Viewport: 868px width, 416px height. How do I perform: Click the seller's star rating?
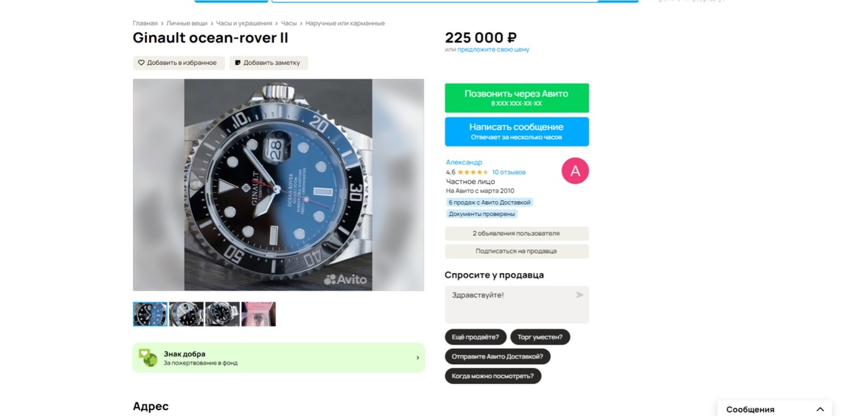pyautogui.click(x=473, y=172)
